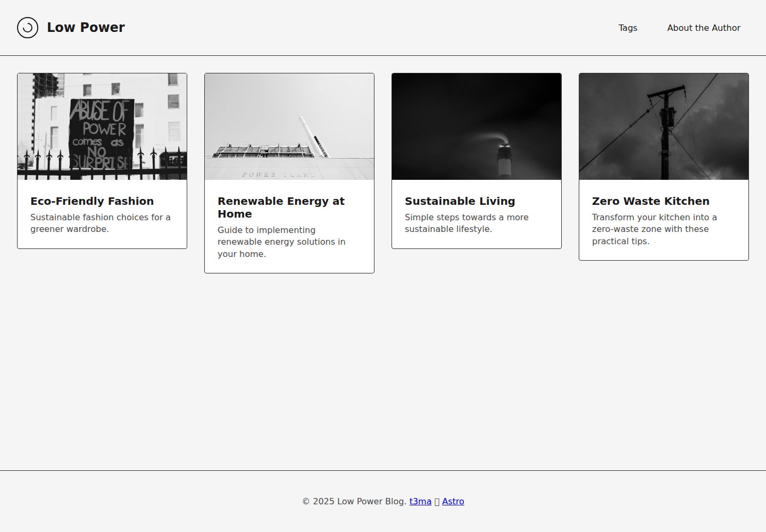Follow the t3ma footer link
Viewport: 766px width, 532px height.
420,501
